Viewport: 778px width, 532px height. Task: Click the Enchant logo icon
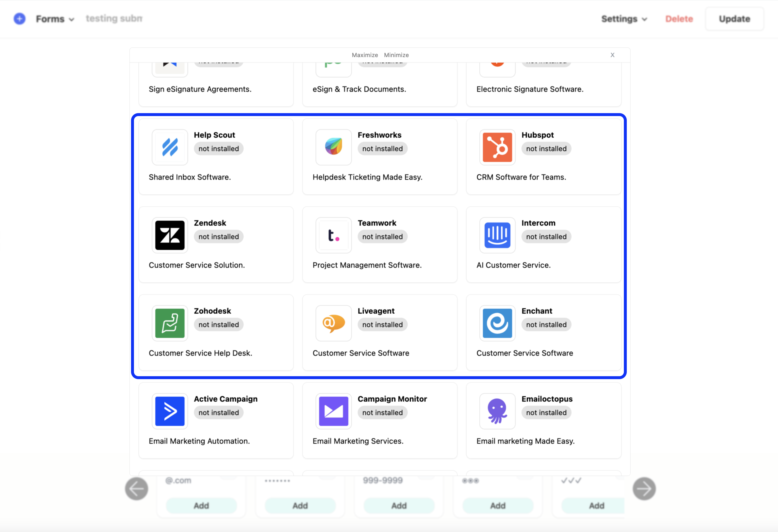coord(497,323)
